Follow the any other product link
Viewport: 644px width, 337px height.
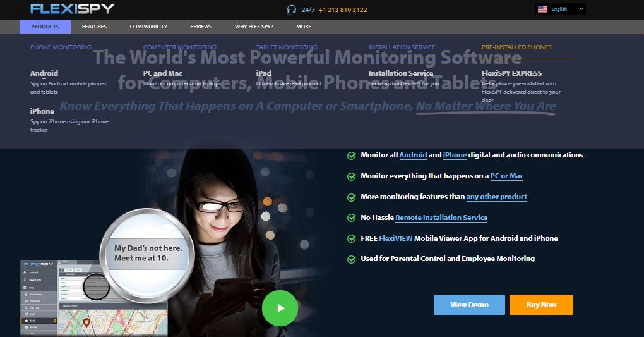pos(496,197)
